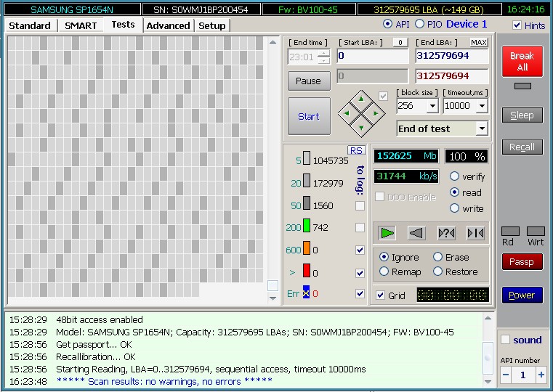This screenshot has width=553, height=392.
Task: Switch to the SMART tab
Action: point(81,25)
